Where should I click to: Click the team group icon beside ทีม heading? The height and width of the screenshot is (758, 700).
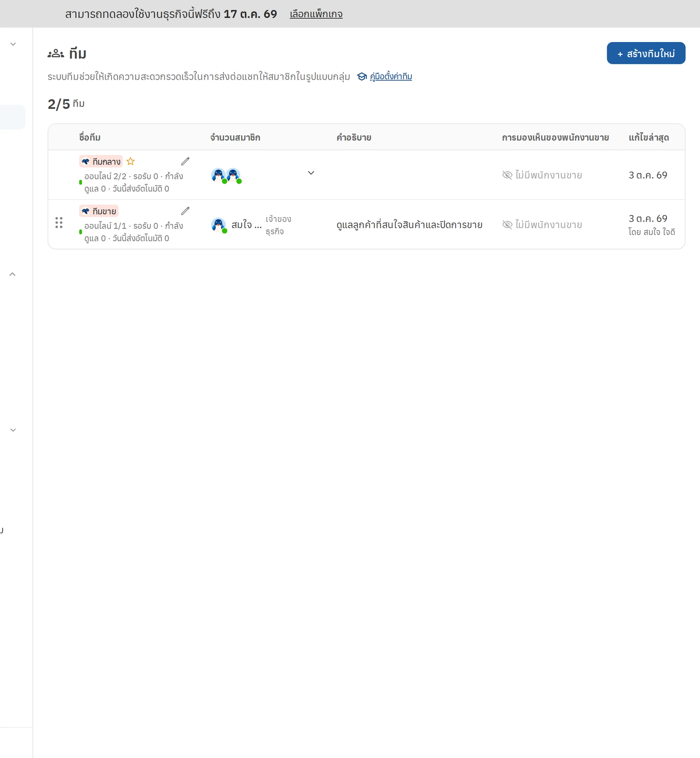point(56,54)
